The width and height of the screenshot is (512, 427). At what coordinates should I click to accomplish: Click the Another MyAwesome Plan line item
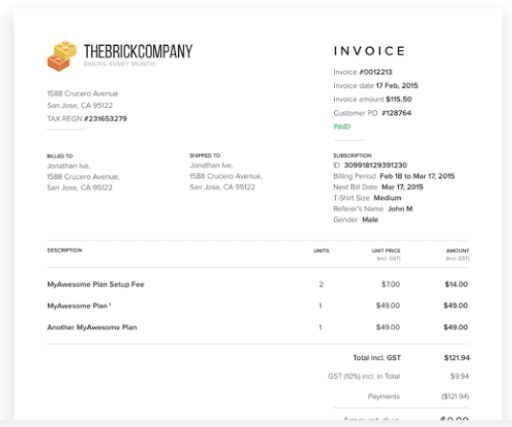[92, 327]
